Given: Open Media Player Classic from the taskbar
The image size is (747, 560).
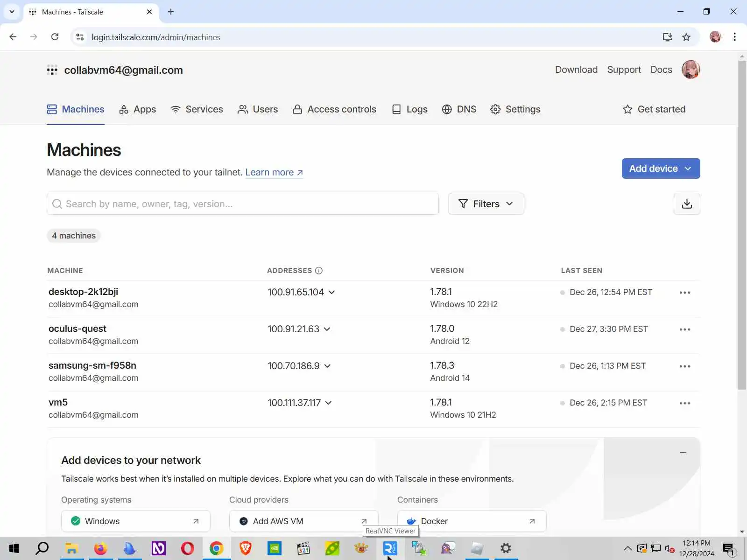Looking at the screenshot, I should pyautogui.click(x=303, y=548).
